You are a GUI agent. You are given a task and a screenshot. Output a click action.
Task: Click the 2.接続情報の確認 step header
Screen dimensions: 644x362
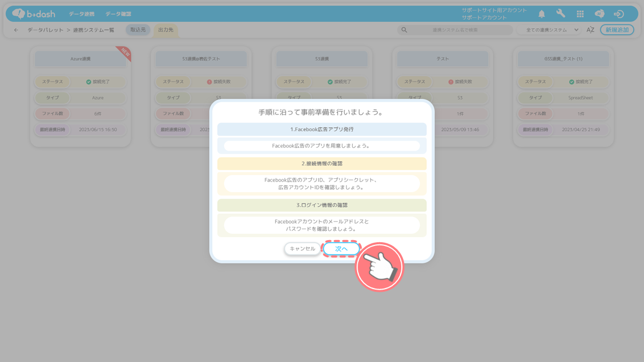(x=322, y=163)
